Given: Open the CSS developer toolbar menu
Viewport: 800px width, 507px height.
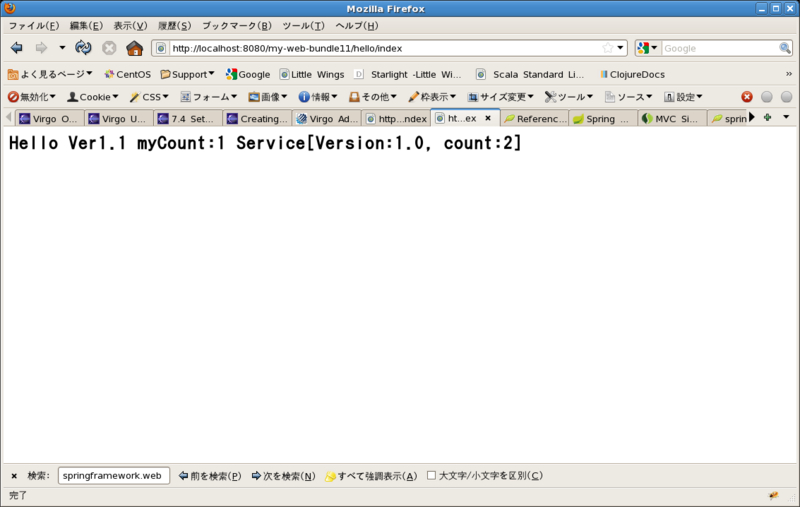Looking at the screenshot, I should tap(149, 97).
